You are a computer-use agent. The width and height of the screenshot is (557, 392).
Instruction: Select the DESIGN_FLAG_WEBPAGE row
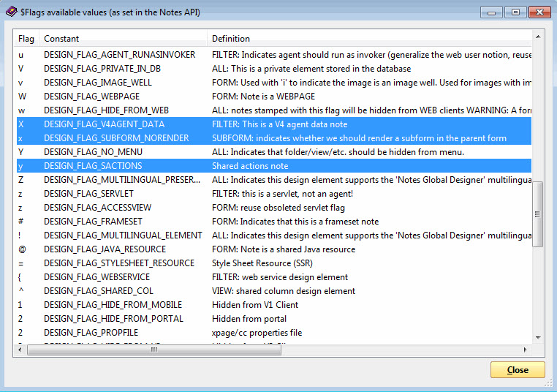click(x=92, y=97)
